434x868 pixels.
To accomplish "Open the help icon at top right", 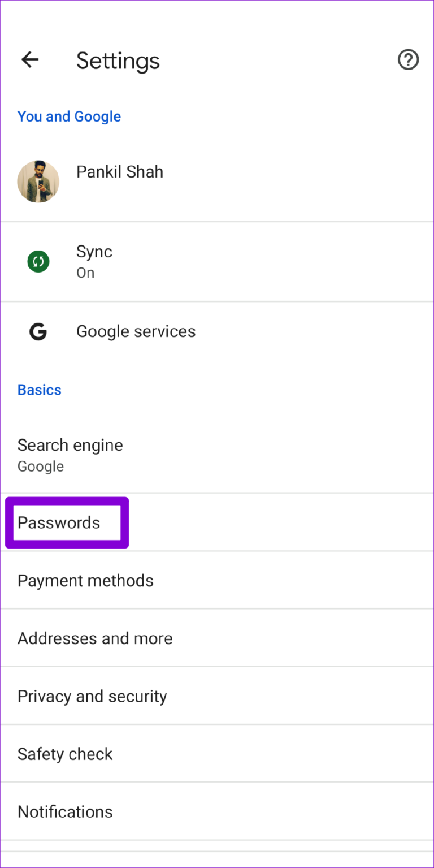I will click(408, 59).
